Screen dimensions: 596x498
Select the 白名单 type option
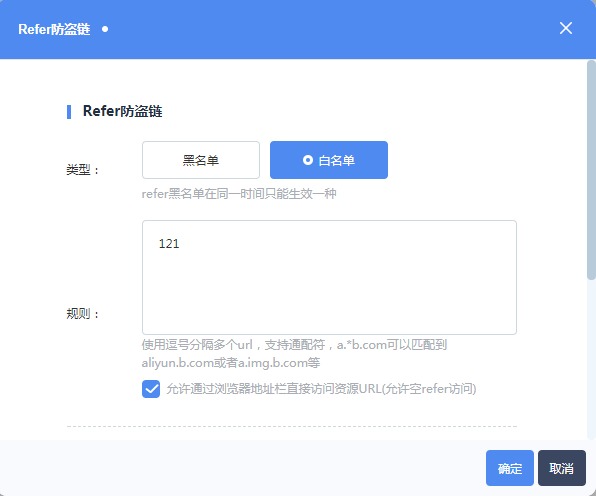(329, 160)
